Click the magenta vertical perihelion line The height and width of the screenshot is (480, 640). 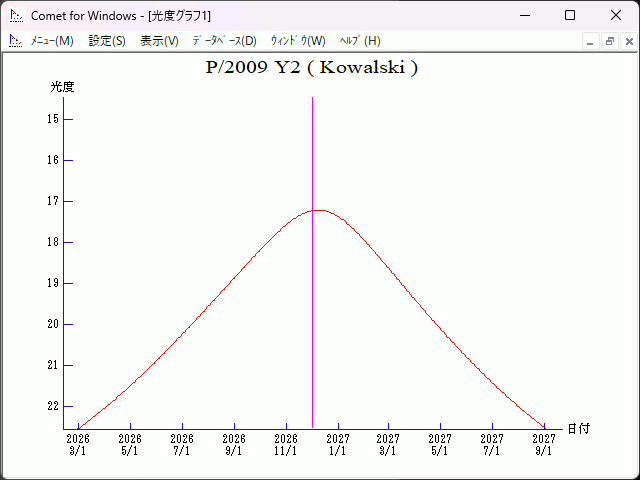pyautogui.click(x=313, y=300)
